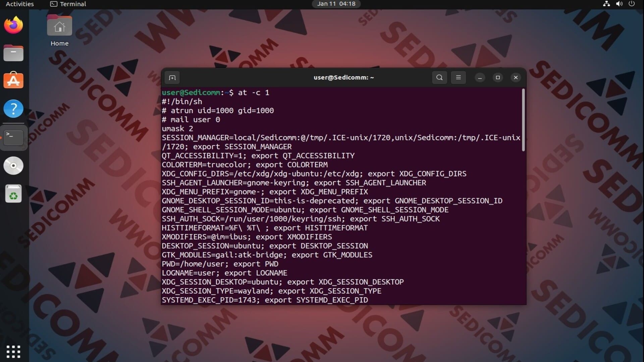Screen dimensions: 644x362
Task: Maximize the terminal window
Action: point(498,77)
